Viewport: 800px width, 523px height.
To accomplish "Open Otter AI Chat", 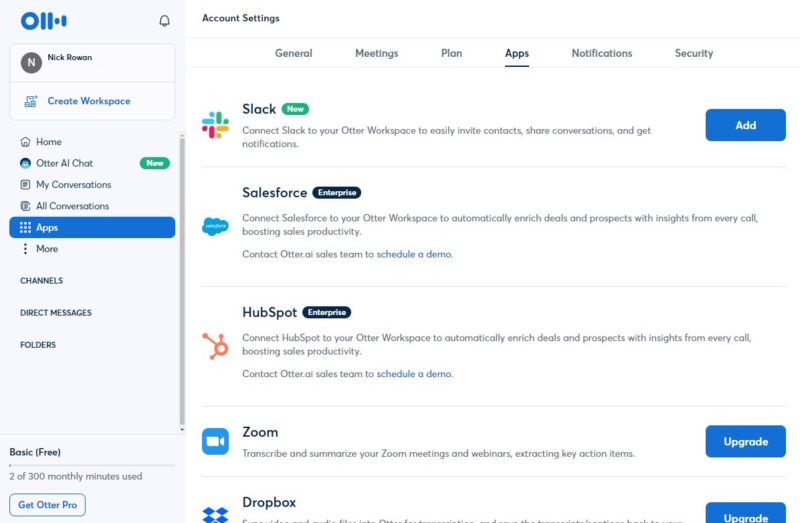I will point(64,163).
